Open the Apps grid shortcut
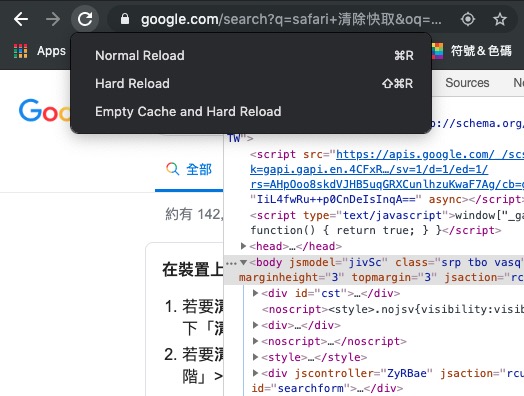 tap(40, 51)
